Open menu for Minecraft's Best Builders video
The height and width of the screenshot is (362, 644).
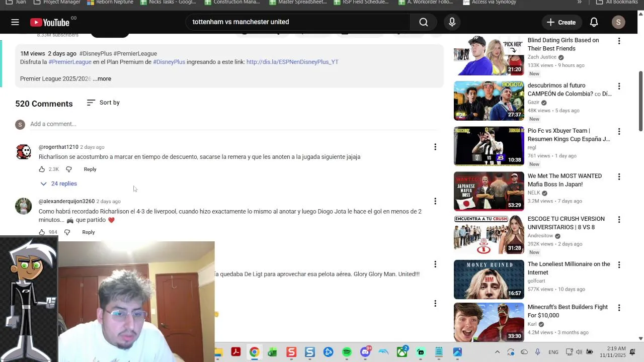[619, 307]
